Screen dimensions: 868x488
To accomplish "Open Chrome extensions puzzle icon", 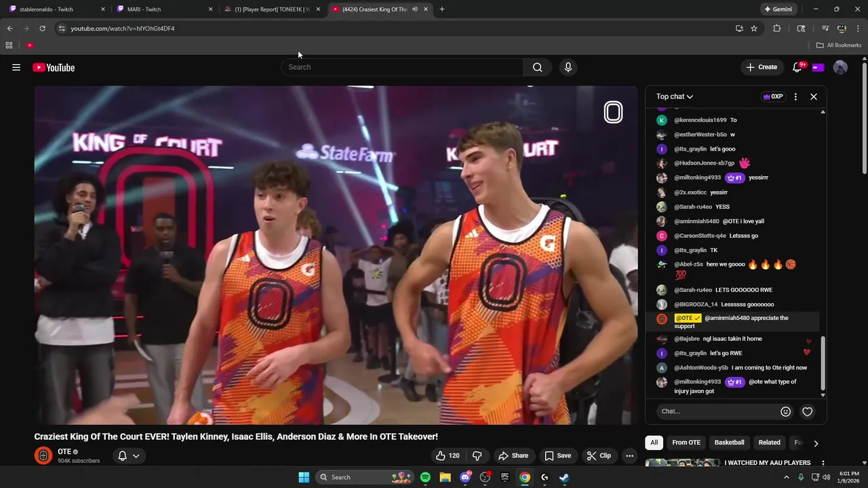I will 777,28.
